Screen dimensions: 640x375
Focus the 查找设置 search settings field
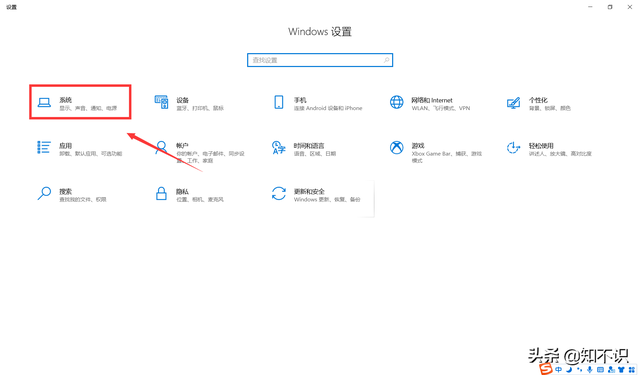click(320, 60)
